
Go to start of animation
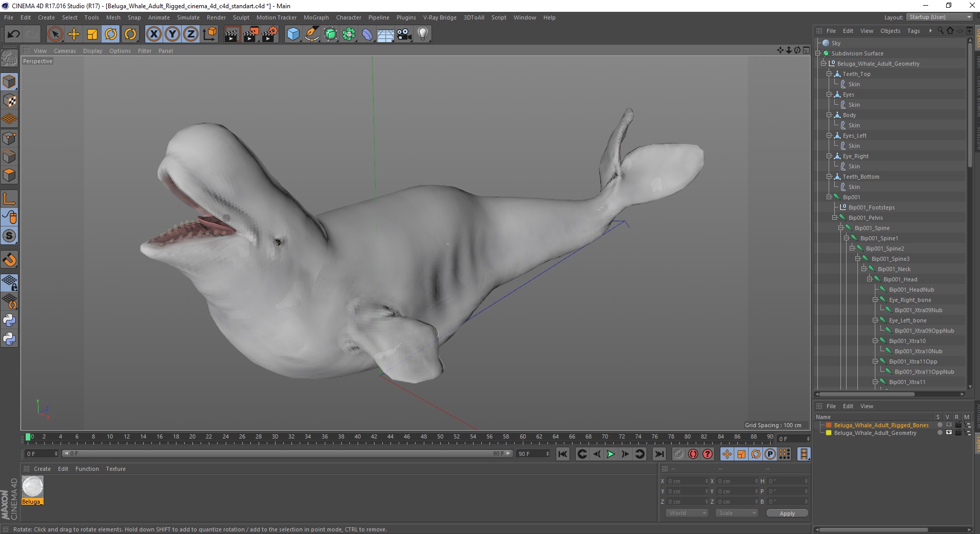point(563,454)
